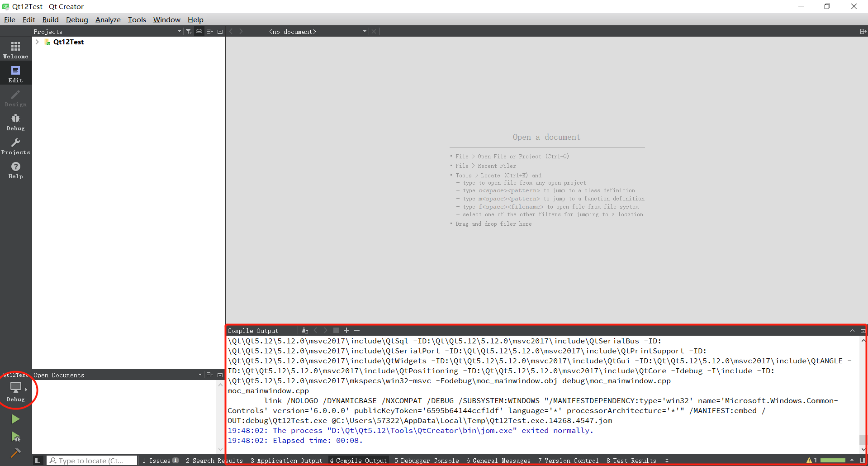868x466 pixels.
Task: Open the Tools menu
Action: [x=137, y=19]
